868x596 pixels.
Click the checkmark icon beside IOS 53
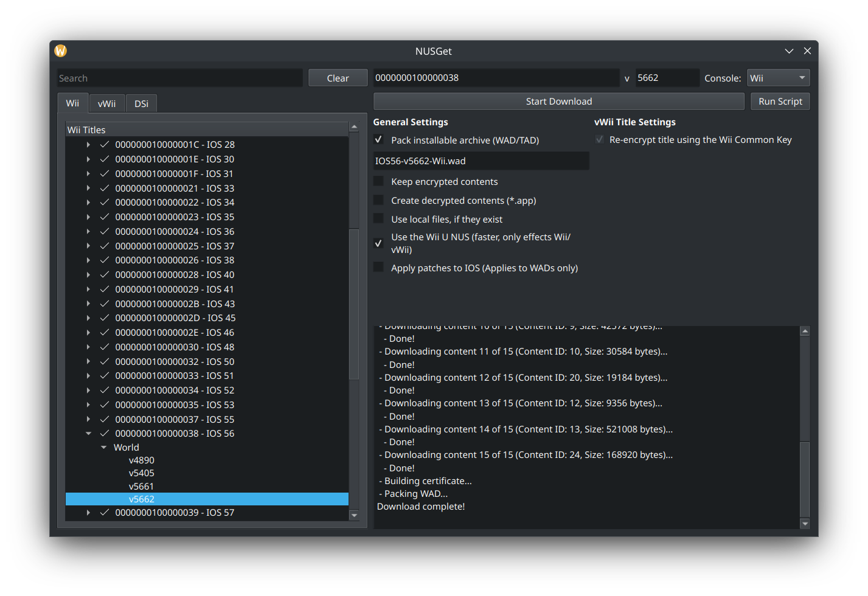(105, 405)
